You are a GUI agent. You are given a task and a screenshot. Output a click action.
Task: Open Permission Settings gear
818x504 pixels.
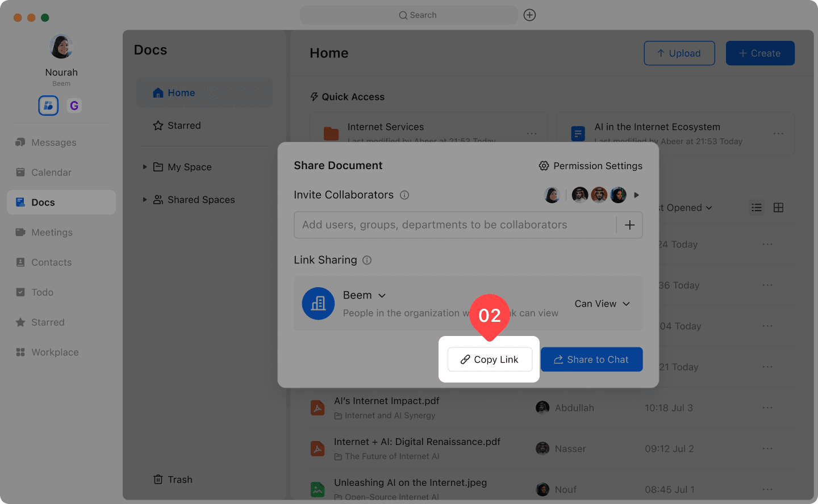tap(544, 166)
